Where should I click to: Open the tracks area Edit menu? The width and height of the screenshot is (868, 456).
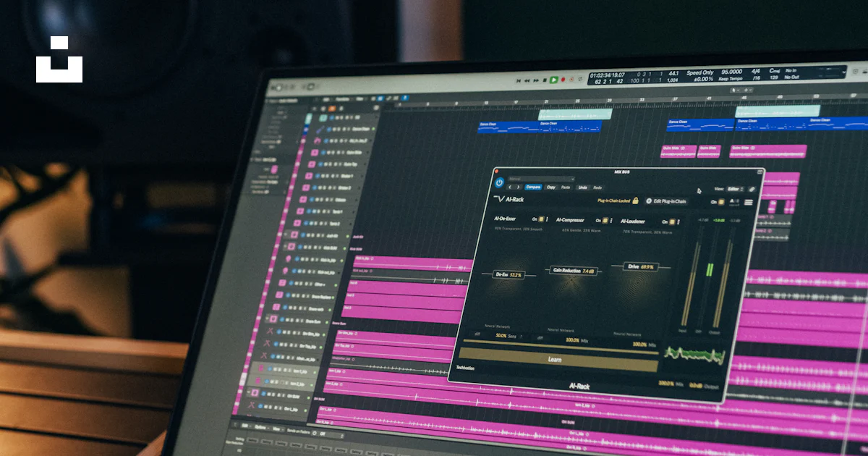(326, 99)
